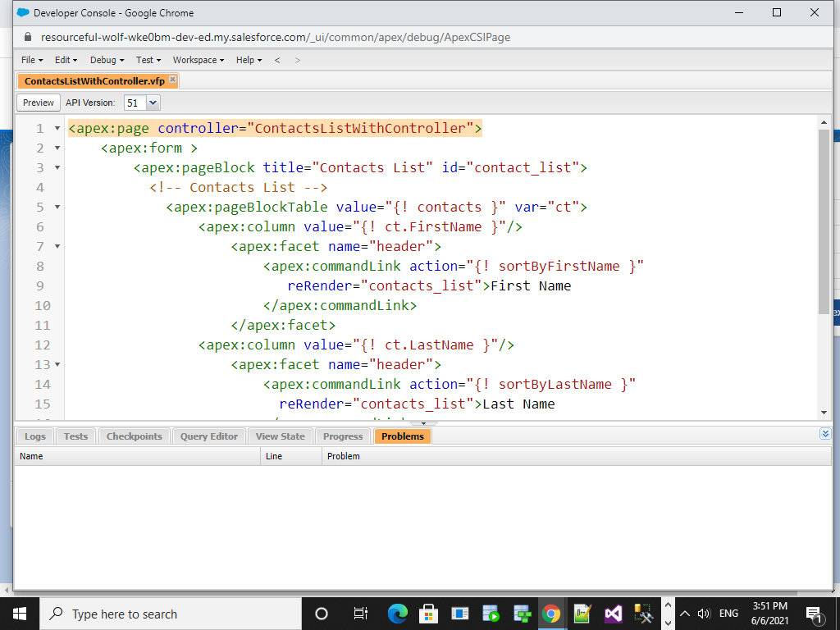The height and width of the screenshot is (630, 840).
Task: Close the ContactsListWithController.vfp tab
Action: [171, 80]
